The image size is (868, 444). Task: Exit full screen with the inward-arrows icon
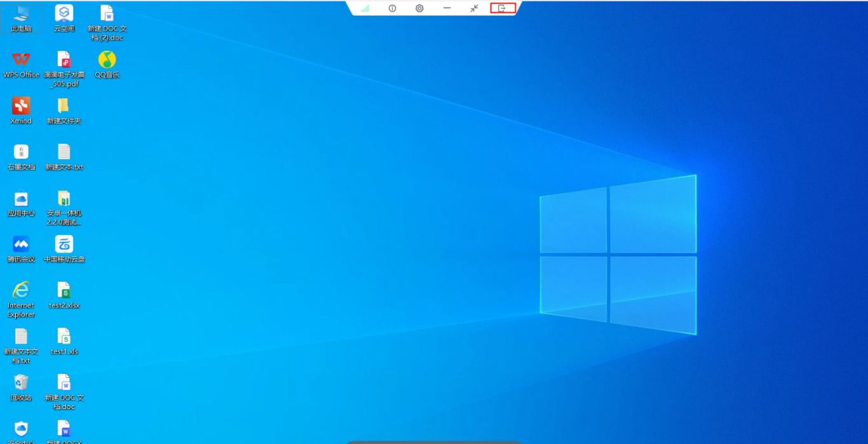click(x=474, y=8)
